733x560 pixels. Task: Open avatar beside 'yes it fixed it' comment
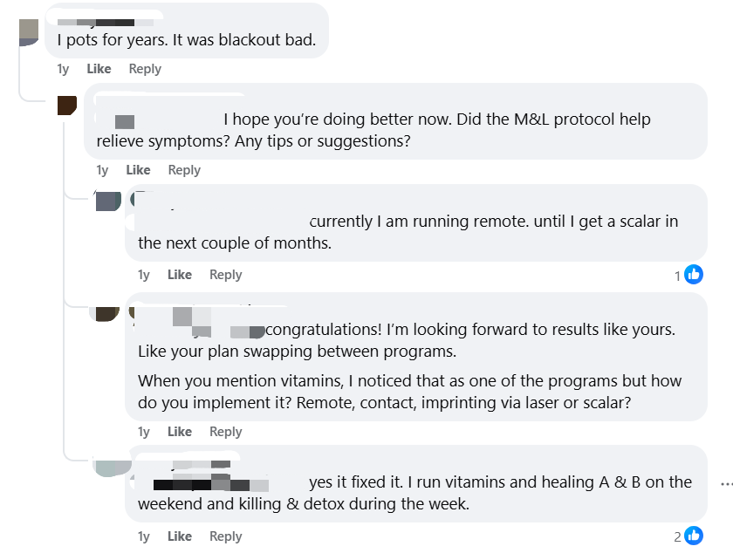coord(113,468)
